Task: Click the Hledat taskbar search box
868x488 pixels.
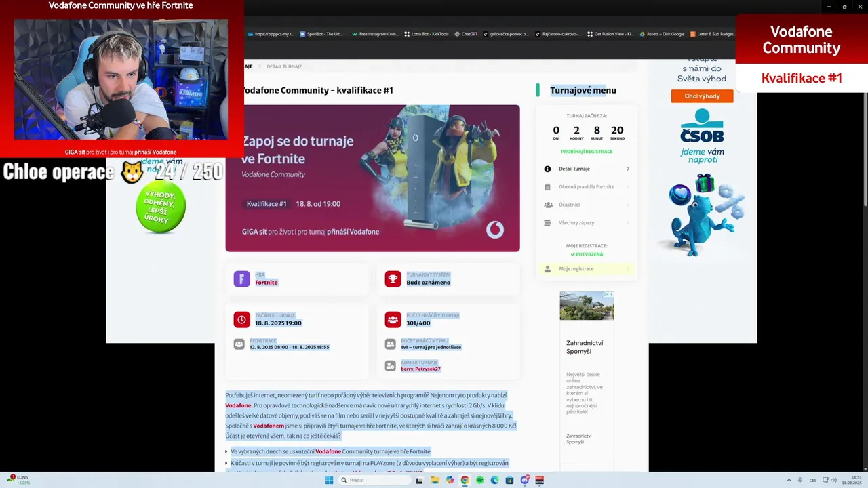Action: tap(374, 480)
